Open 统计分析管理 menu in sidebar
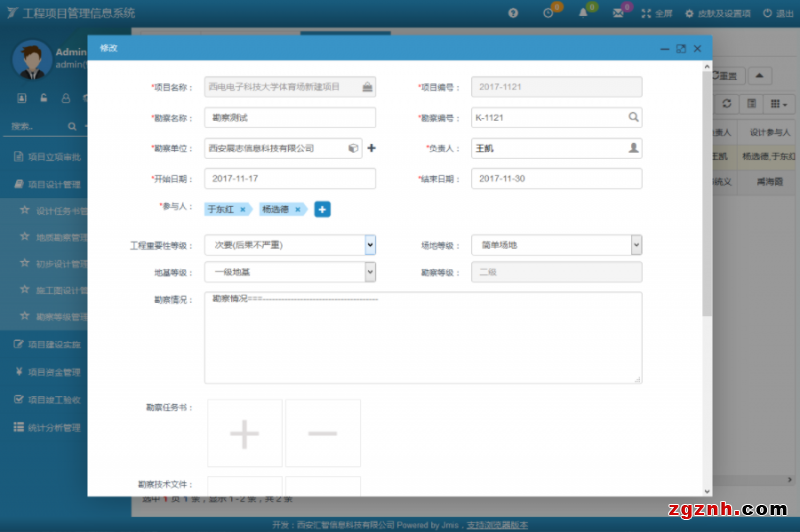 pyautogui.click(x=50, y=427)
